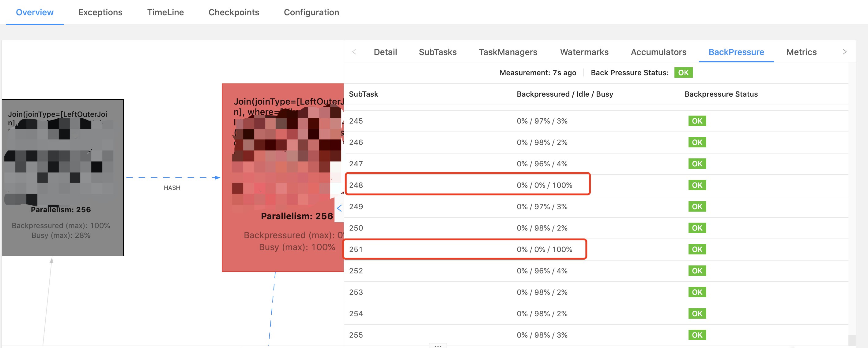Show the Metrics tab
This screenshot has height=348, width=868.
point(801,52)
